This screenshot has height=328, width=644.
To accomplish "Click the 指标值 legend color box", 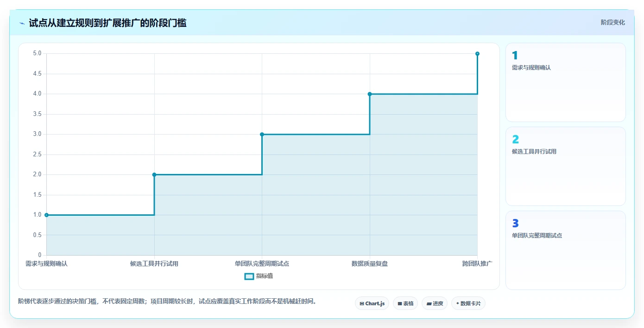I will [x=249, y=277].
